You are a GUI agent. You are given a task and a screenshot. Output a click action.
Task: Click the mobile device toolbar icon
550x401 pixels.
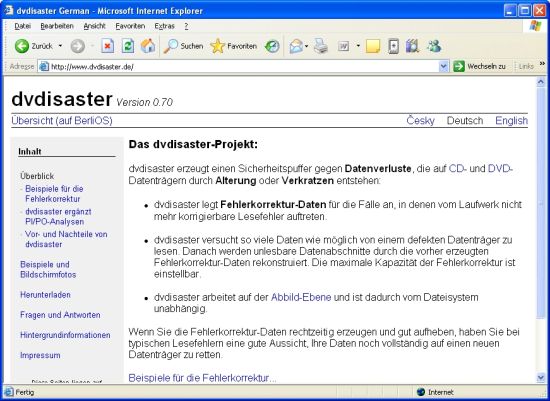pyautogui.click(x=394, y=46)
